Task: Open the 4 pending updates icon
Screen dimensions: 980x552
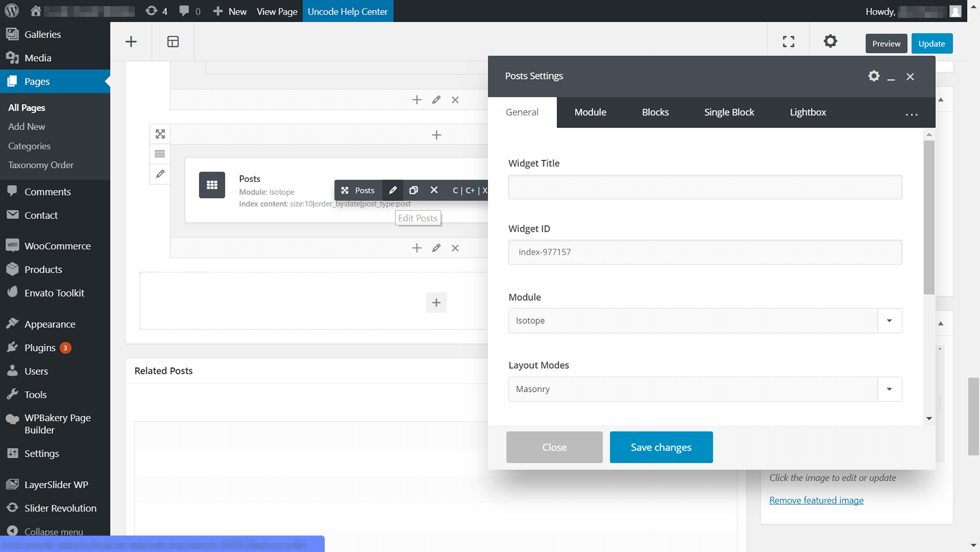Action: 157,11
